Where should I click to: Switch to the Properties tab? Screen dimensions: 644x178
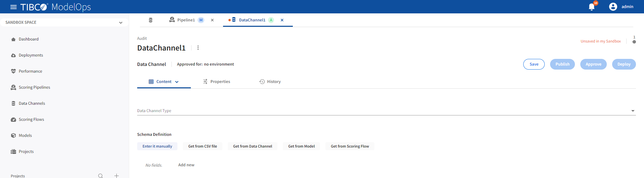pyautogui.click(x=217, y=82)
